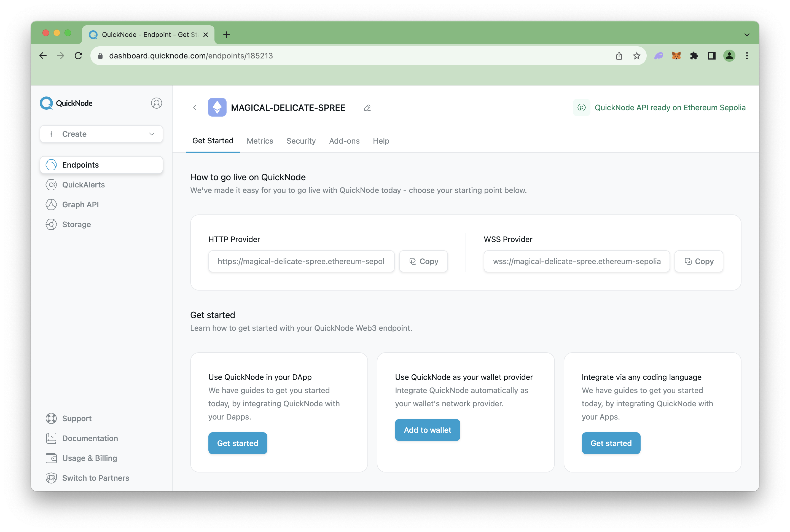Image resolution: width=790 pixels, height=532 pixels.
Task: Edit endpoint name with pencil icon
Action: (x=367, y=108)
